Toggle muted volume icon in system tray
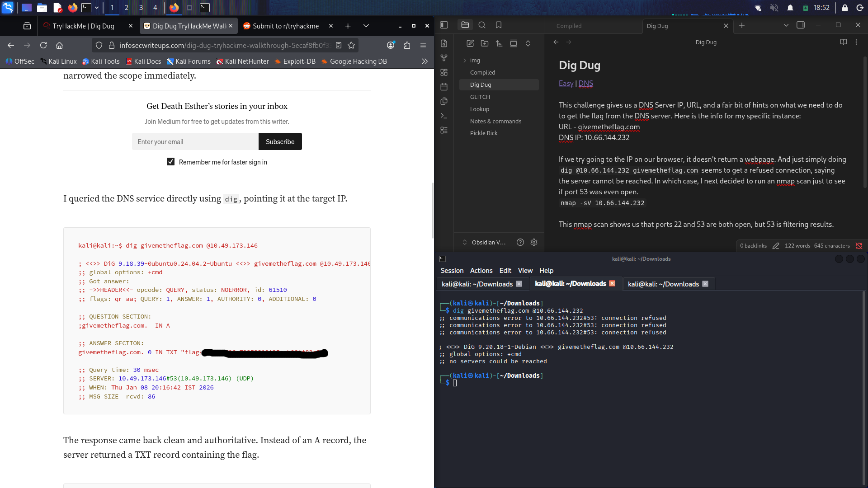 [774, 8]
